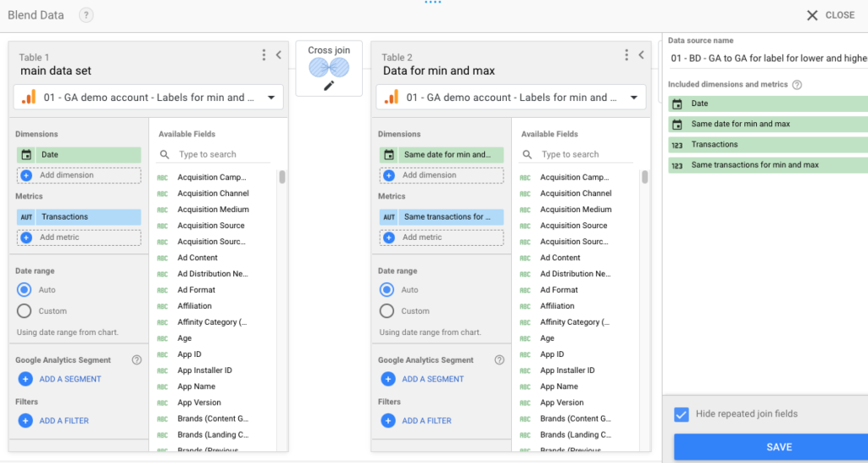The width and height of the screenshot is (868, 463).
Task: Select Acquisition Medium field in Table 1
Action: tap(213, 209)
